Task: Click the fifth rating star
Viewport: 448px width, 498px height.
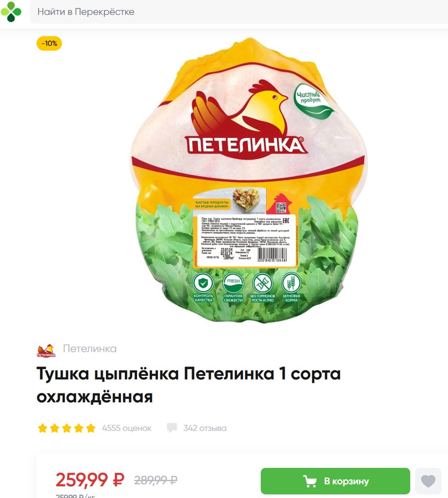Action: (x=91, y=428)
